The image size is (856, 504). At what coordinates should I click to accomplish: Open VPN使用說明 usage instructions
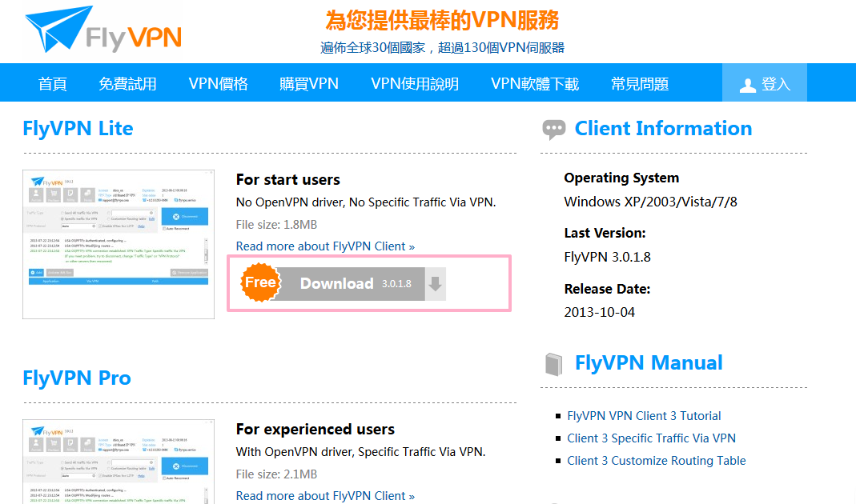point(414,84)
